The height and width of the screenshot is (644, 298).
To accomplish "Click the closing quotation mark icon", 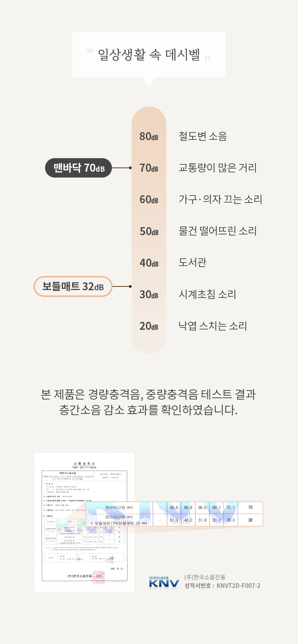I will tap(208, 59).
